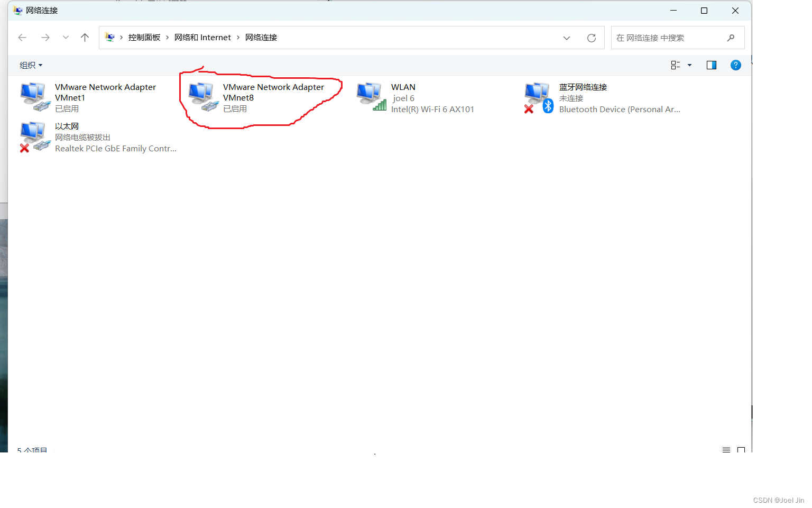Select the 以太网 adapter icon
The image size is (812, 508).
click(35, 137)
